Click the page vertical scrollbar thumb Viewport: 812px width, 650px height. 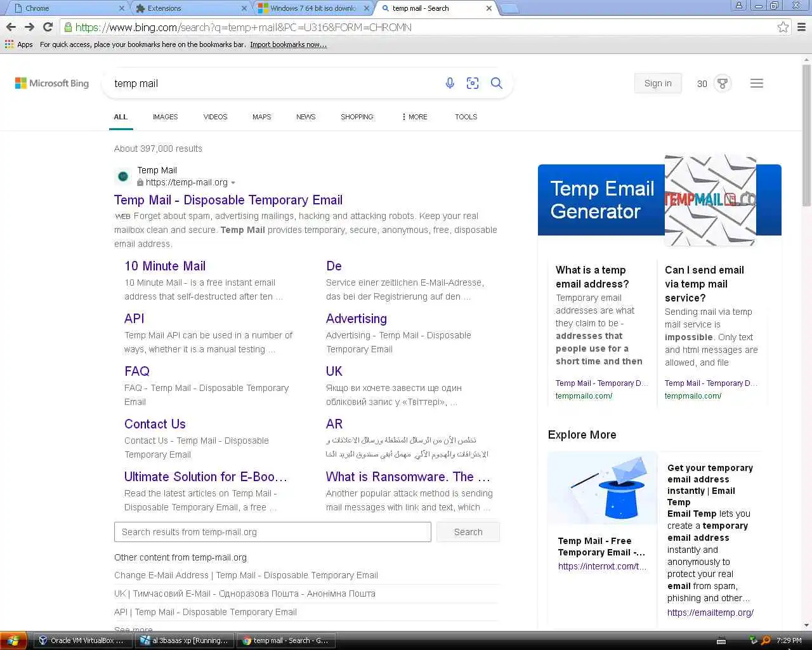[x=806, y=135]
